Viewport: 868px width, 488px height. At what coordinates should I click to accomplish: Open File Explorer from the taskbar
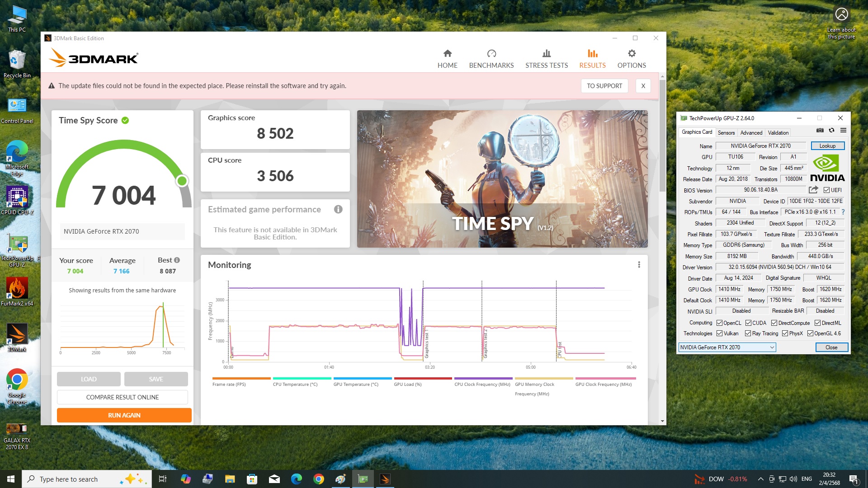[230, 479]
